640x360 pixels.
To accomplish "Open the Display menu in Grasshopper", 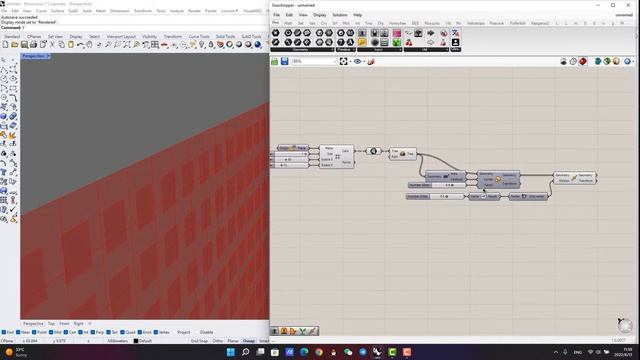I will [x=320, y=15].
